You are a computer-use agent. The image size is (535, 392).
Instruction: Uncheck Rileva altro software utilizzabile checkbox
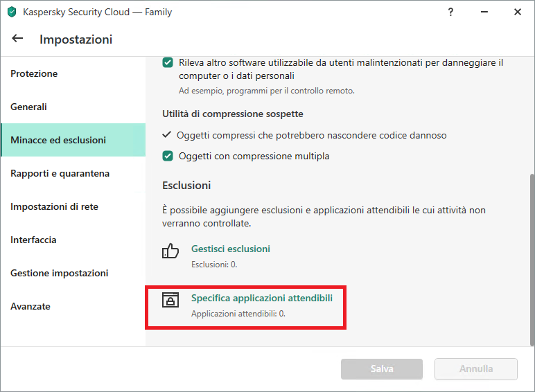[x=168, y=63]
